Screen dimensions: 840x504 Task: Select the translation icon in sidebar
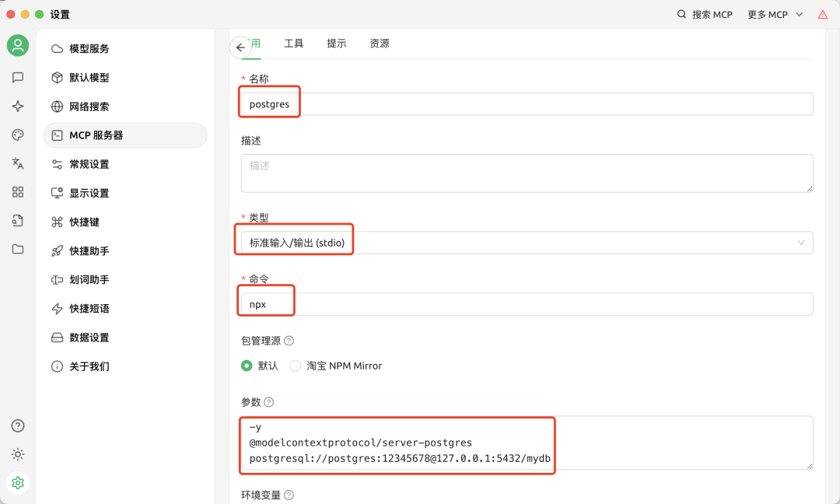click(x=17, y=163)
